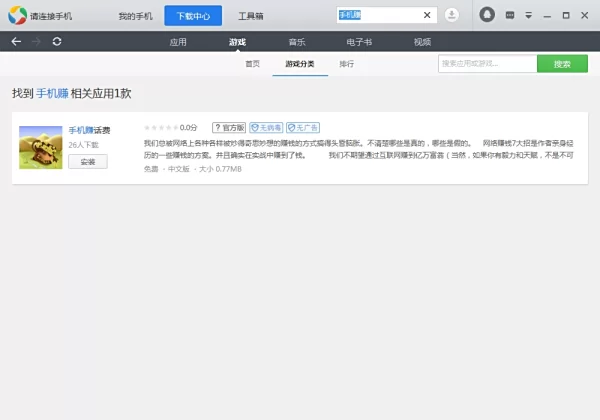Click the 搜索应用或游戏 input field
The width and height of the screenshot is (600, 420).
487,64
